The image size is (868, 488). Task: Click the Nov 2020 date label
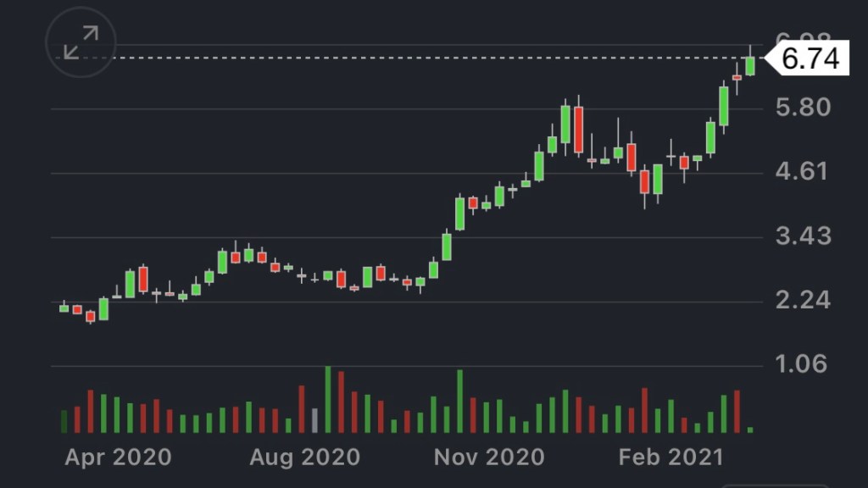[x=489, y=458]
